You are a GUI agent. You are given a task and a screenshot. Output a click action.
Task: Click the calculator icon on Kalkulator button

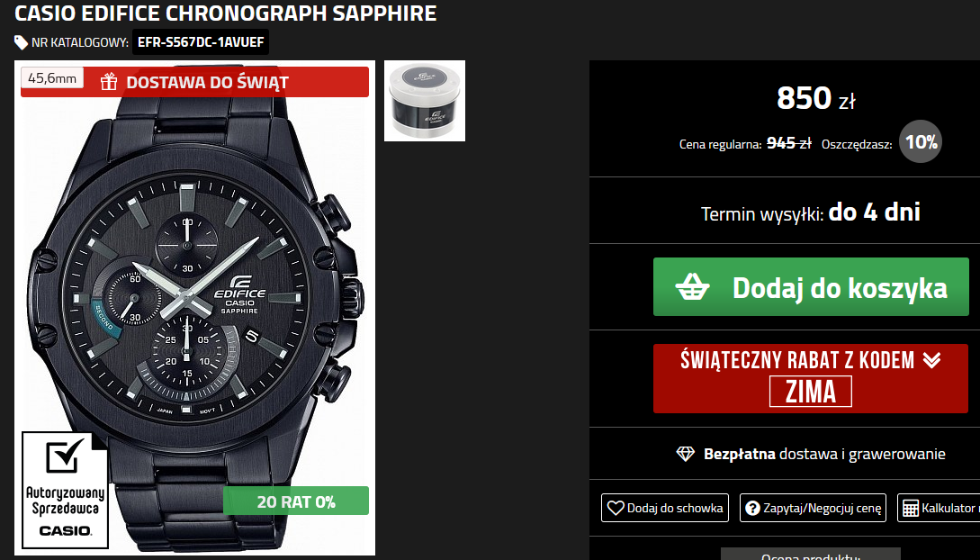coord(911,508)
